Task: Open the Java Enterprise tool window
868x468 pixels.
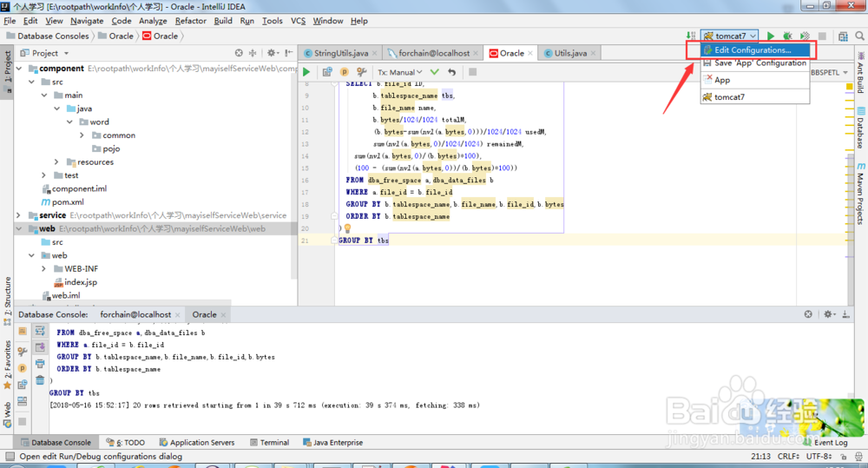Action: click(333, 443)
